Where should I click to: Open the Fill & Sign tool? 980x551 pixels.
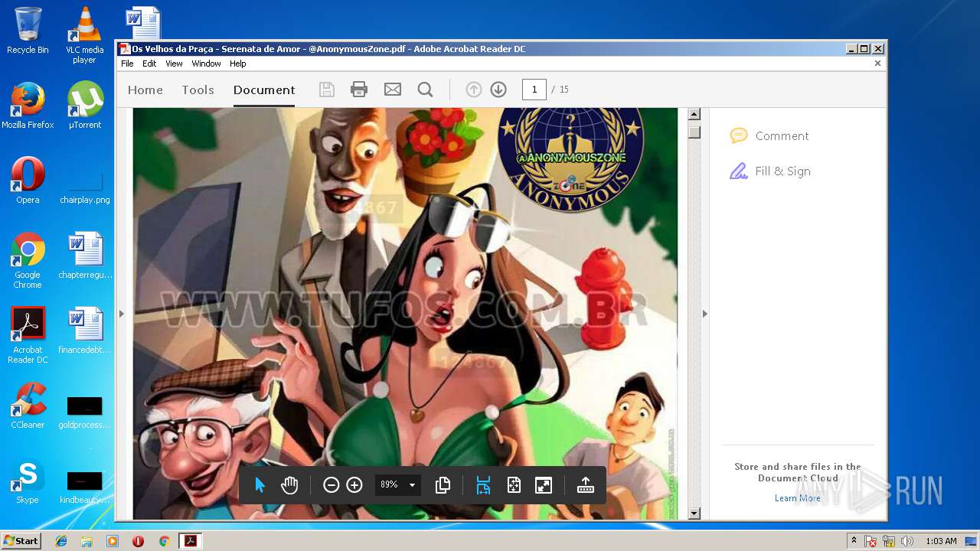(769, 171)
